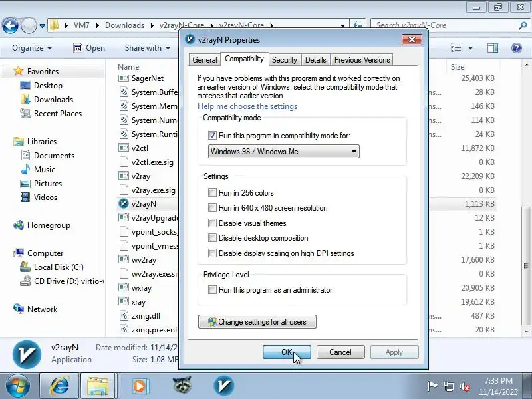532x399 pixels.
Task: Open the view options dropdown arrow
Action: click(x=471, y=48)
